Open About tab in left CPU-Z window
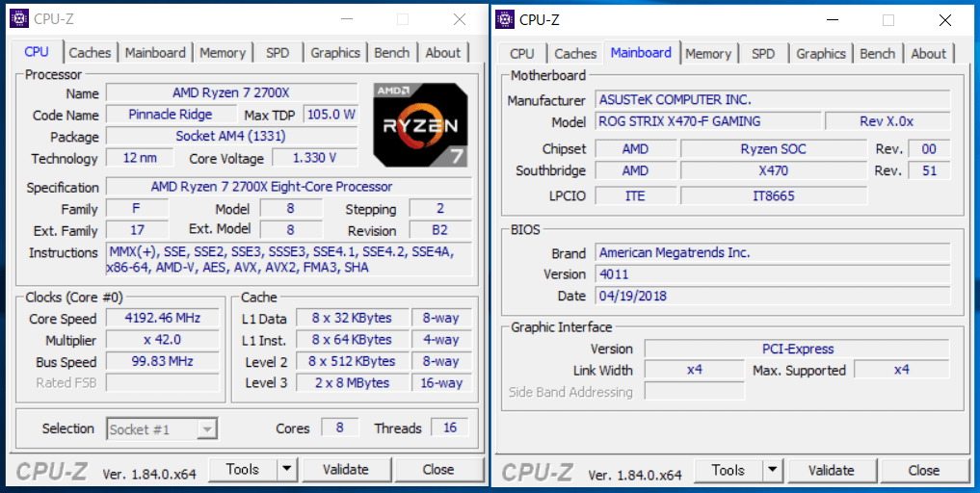Image resolution: width=980 pixels, height=493 pixels. pyautogui.click(x=443, y=53)
